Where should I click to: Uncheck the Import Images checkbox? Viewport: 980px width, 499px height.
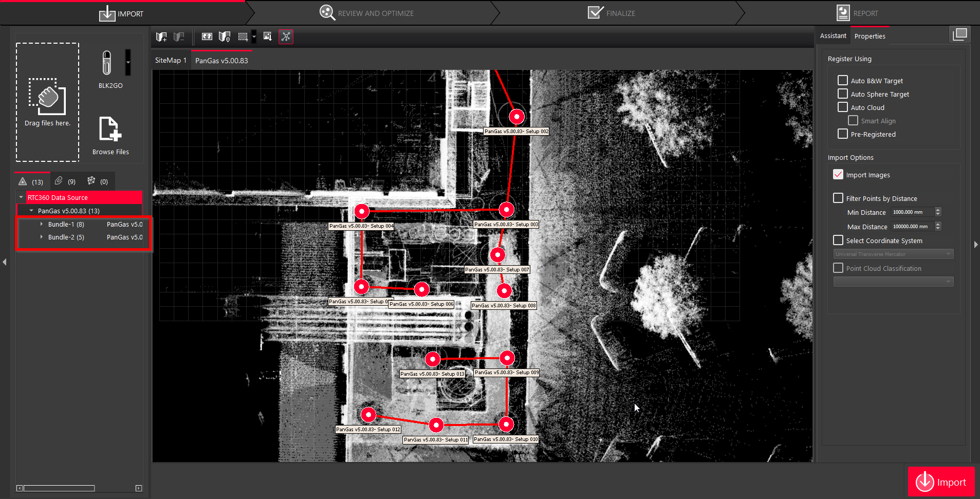[838, 175]
